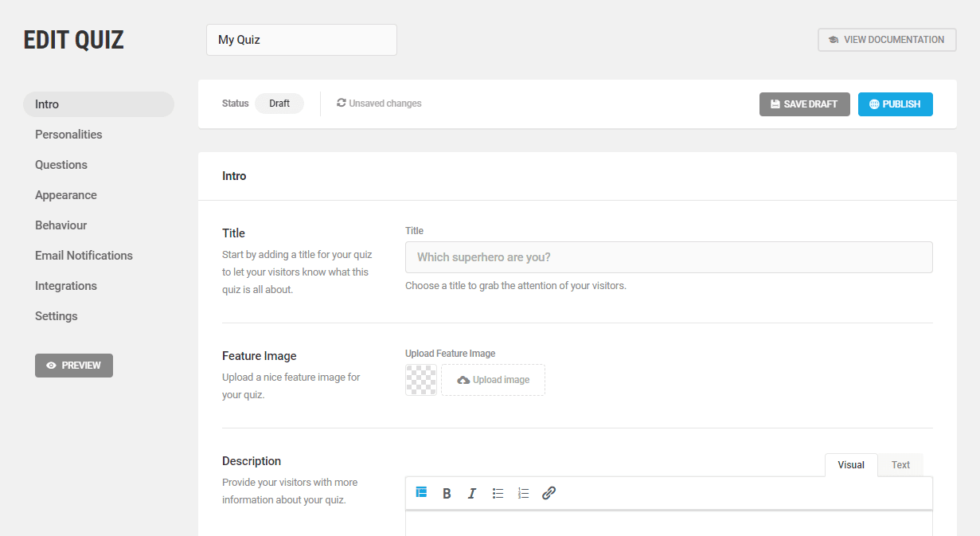980x536 pixels.
Task: Click the Save Draft button
Action: point(804,104)
